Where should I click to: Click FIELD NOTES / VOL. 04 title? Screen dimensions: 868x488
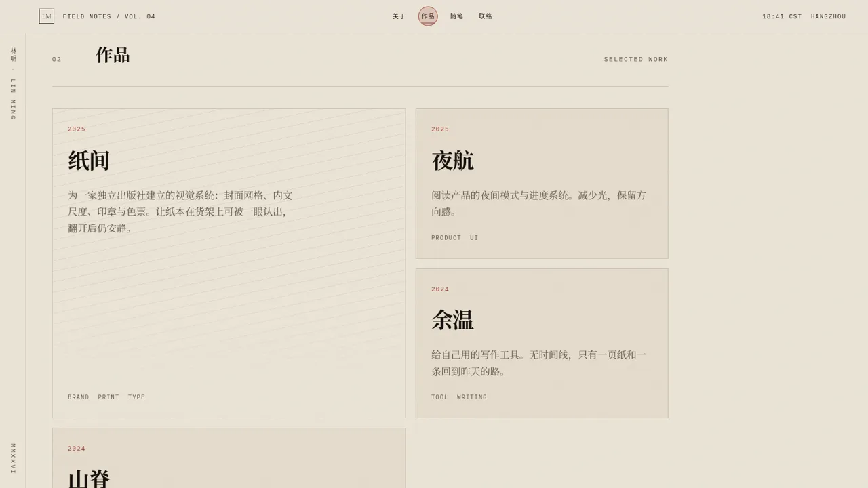pyautogui.click(x=109, y=17)
